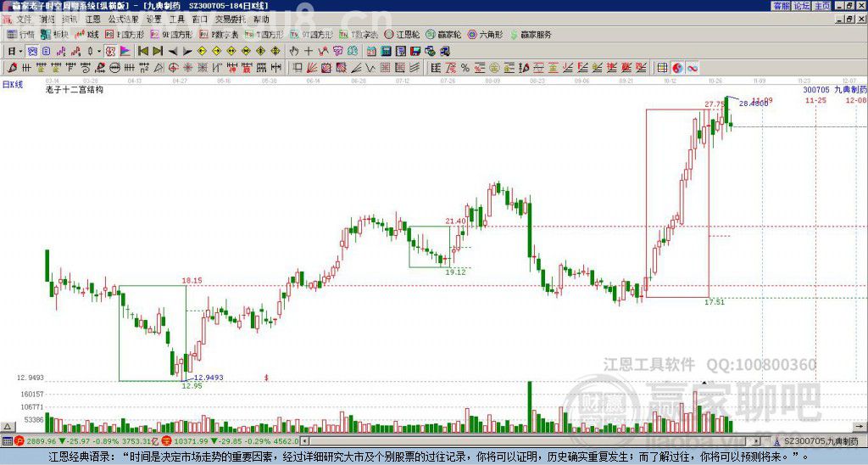
Task: Jump to last bar with green skip-forward arrow
Action: [x=157, y=52]
